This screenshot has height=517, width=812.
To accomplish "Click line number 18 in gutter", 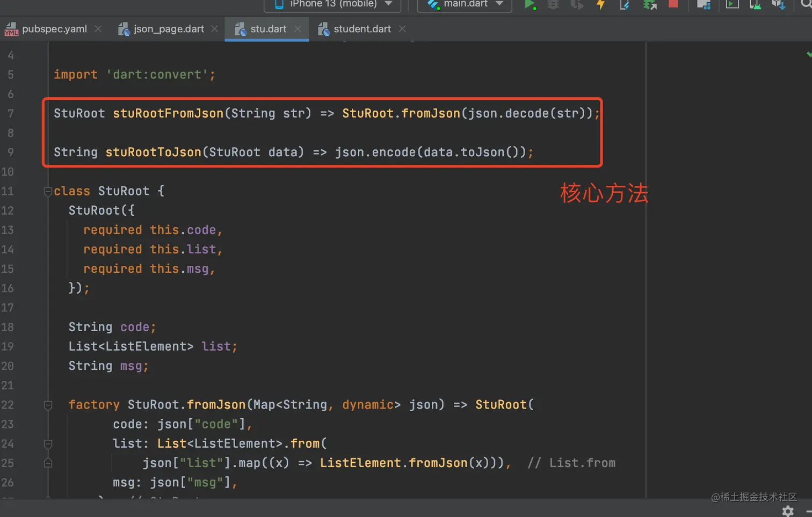I will pos(8,327).
